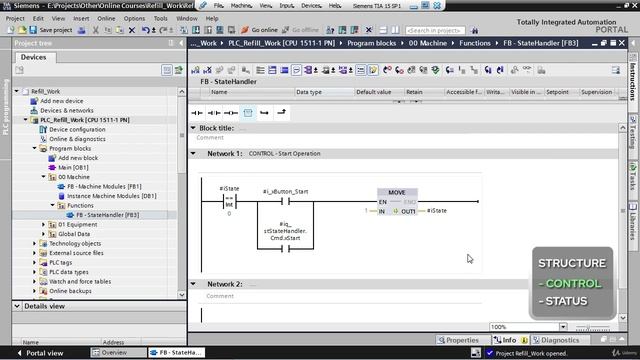This screenshot has height=360, width=640.
Task: Toggle the network comments on/off icon
Action: click(361, 70)
